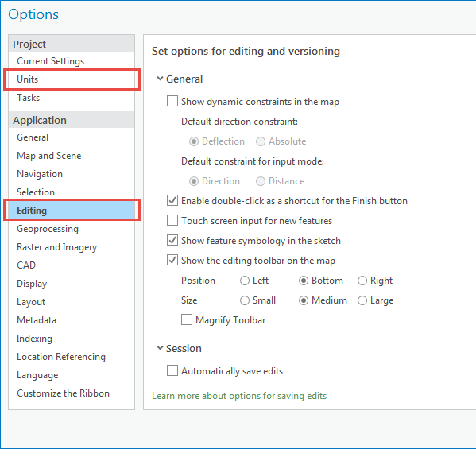Uncheck Show the editing toolbar on the map
The height and width of the screenshot is (449, 476).
tap(172, 260)
